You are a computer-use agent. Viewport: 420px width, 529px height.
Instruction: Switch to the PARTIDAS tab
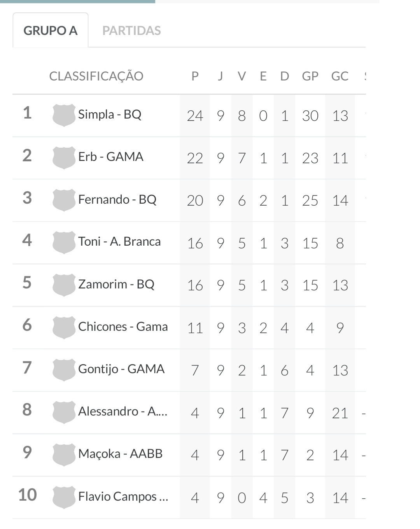[x=131, y=31]
